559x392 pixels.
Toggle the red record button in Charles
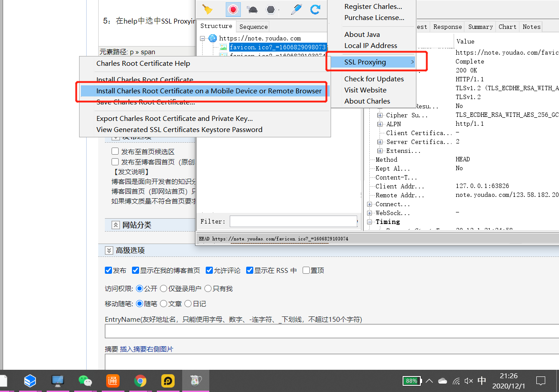[x=233, y=9]
